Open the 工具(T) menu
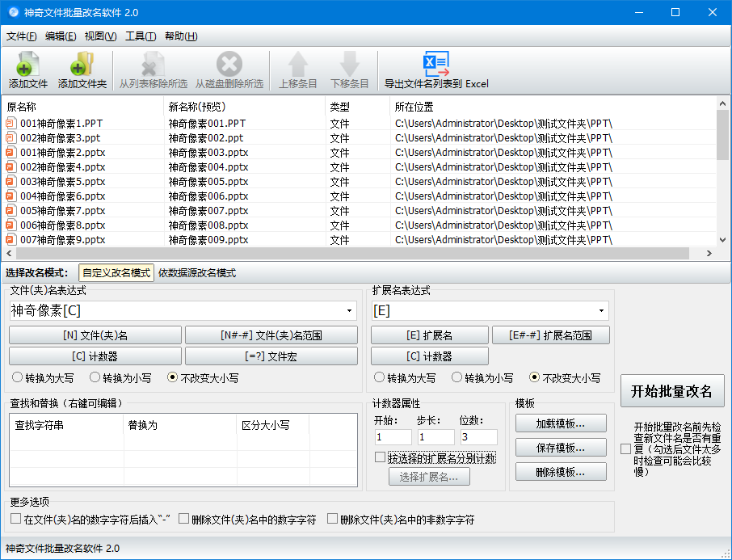The width and height of the screenshot is (732, 560). pyautogui.click(x=137, y=36)
